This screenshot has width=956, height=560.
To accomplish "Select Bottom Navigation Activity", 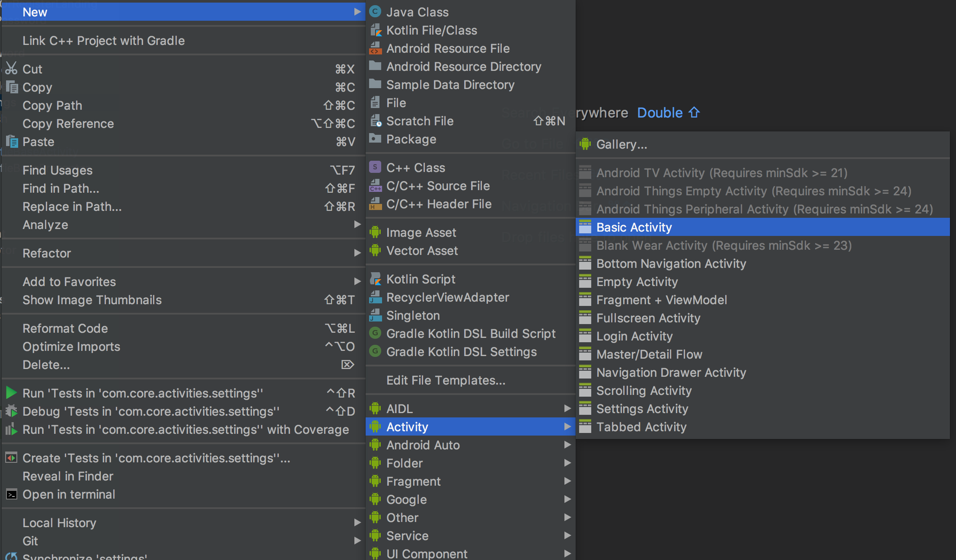I will (762, 263).
